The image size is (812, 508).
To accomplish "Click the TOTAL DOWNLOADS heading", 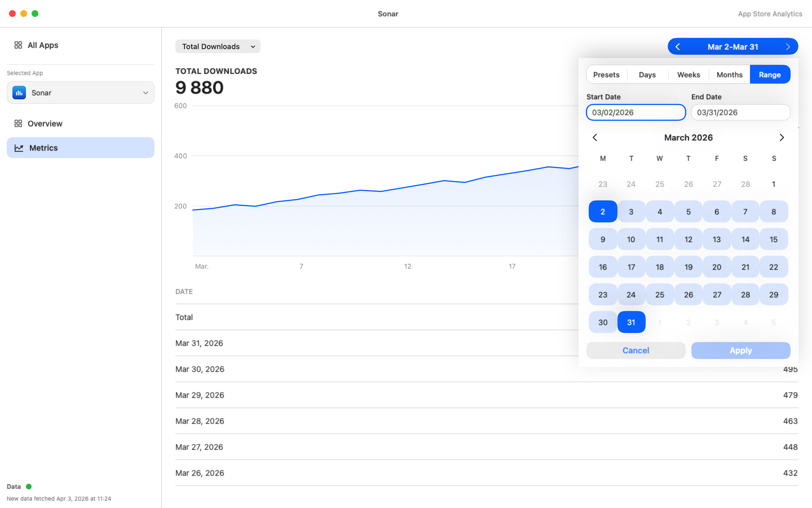I will [216, 71].
